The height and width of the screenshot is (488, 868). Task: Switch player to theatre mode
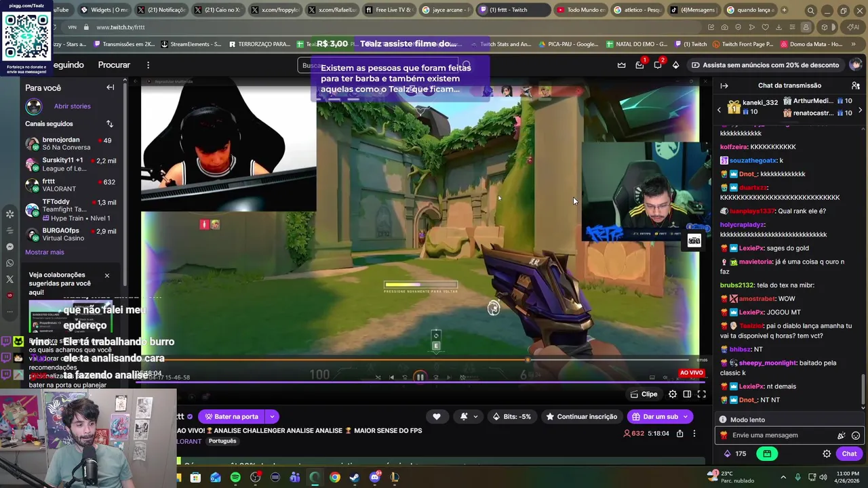click(x=687, y=394)
